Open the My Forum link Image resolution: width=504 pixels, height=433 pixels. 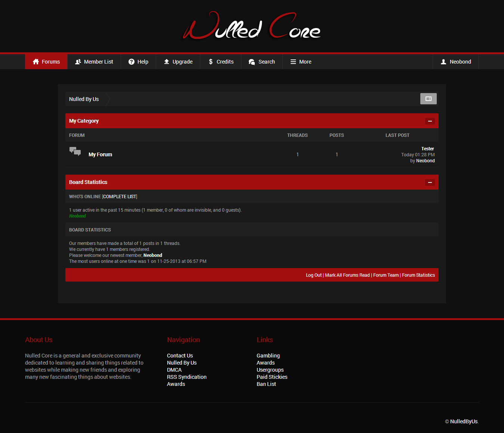[x=100, y=154]
